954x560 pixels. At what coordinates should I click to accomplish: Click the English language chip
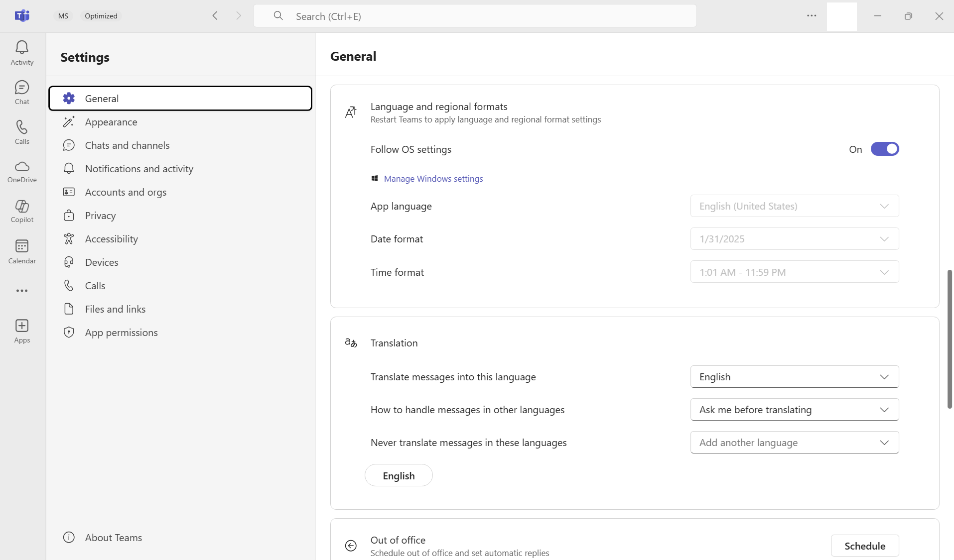tap(399, 475)
